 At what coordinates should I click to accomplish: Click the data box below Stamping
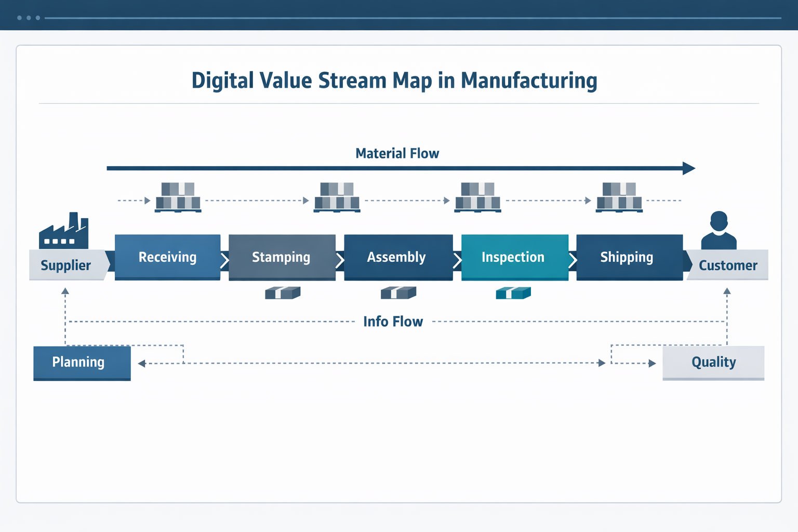click(282, 292)
